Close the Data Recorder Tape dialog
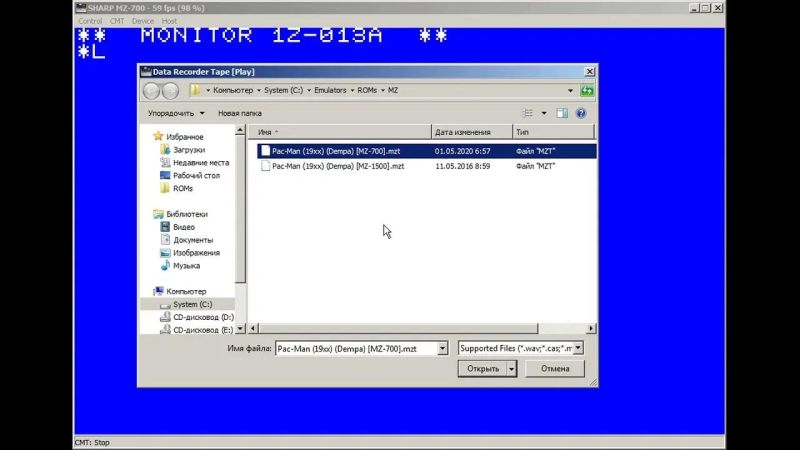 click(589, 71)
